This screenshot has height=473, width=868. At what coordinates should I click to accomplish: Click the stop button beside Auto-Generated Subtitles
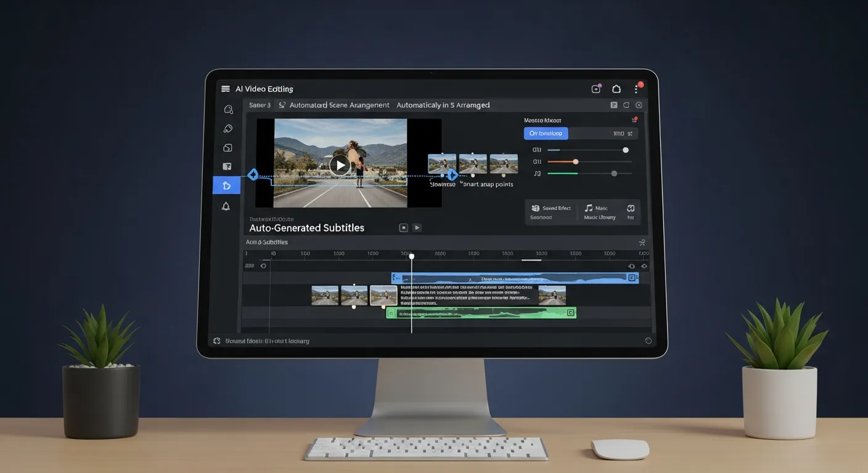403,228
